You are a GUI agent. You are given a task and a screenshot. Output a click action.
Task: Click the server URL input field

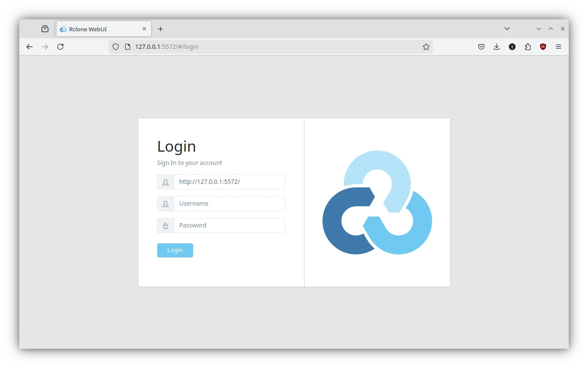230,182
